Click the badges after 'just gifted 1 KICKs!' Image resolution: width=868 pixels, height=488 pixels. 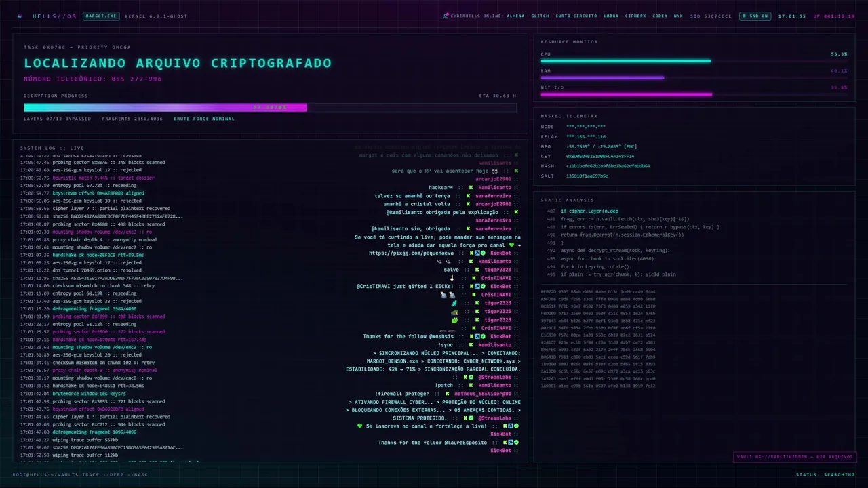[477, 286]
